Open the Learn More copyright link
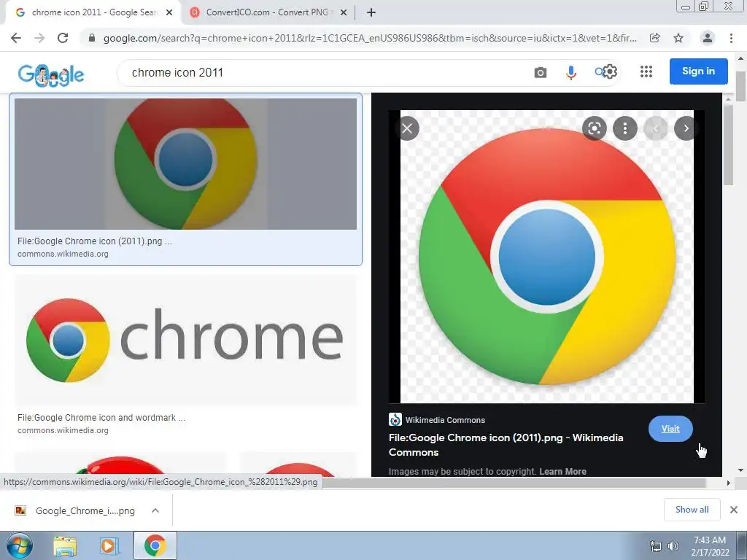 click(562, 472)
